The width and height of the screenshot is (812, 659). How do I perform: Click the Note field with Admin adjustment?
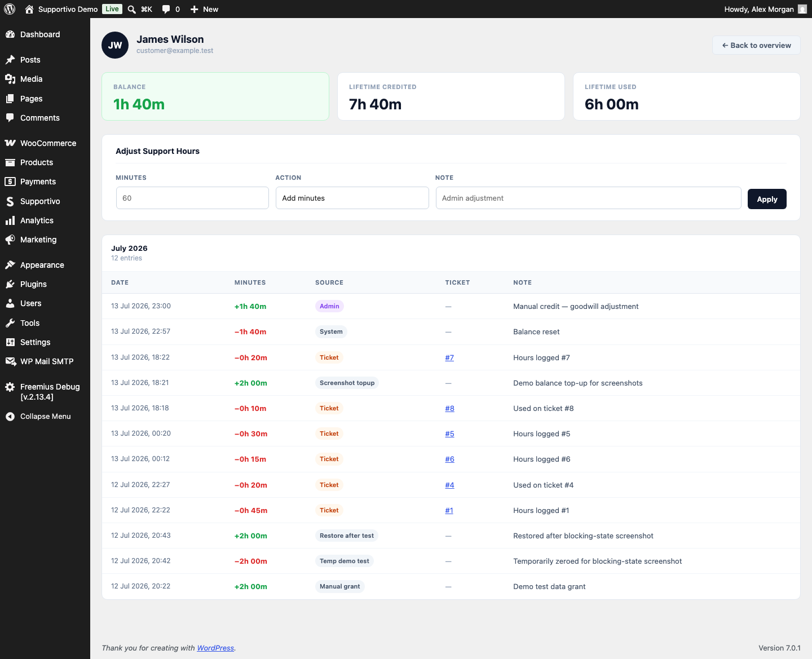(589, 198)
